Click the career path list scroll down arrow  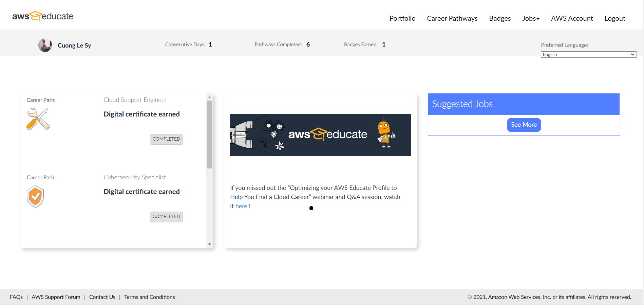209,244
